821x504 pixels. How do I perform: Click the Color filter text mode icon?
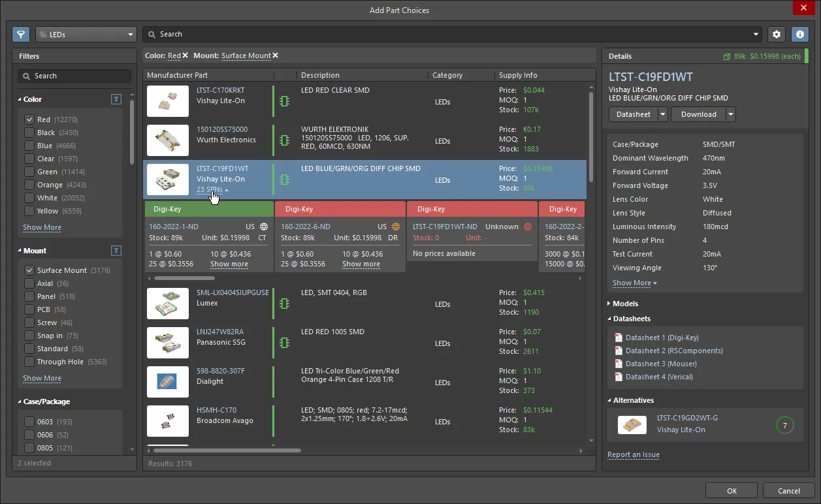[116, 99]
